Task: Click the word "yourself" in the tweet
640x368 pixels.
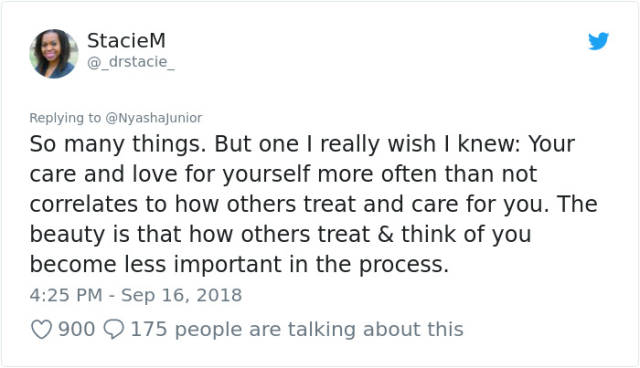Action: (266, 175)
